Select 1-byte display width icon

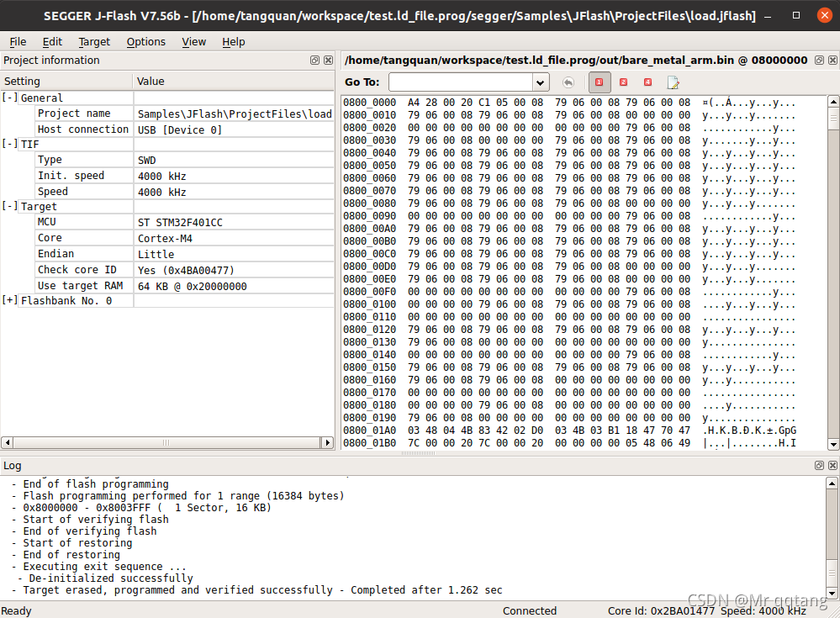click(599, 82)
